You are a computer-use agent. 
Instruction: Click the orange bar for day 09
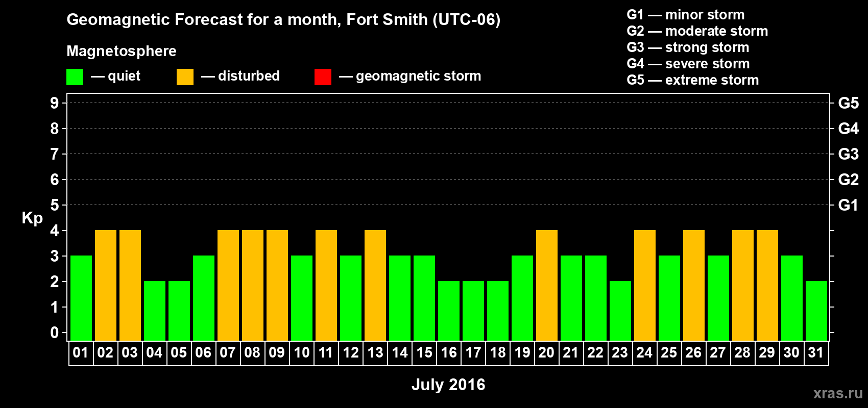coord(277,286)
